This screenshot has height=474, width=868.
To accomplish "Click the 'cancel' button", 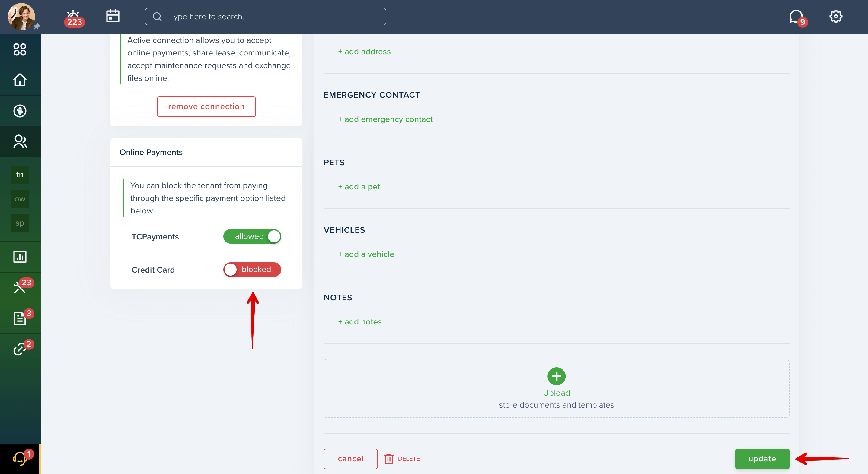I will point(350,459).
